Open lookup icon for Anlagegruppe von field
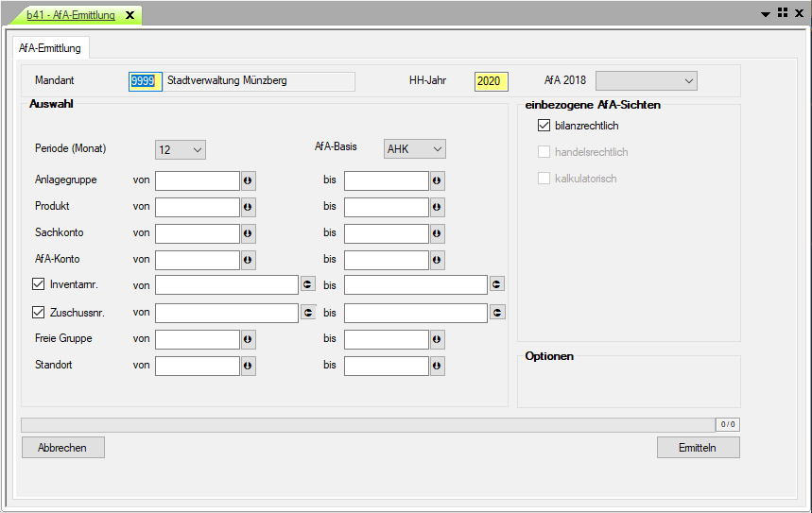 coord(248,180)
